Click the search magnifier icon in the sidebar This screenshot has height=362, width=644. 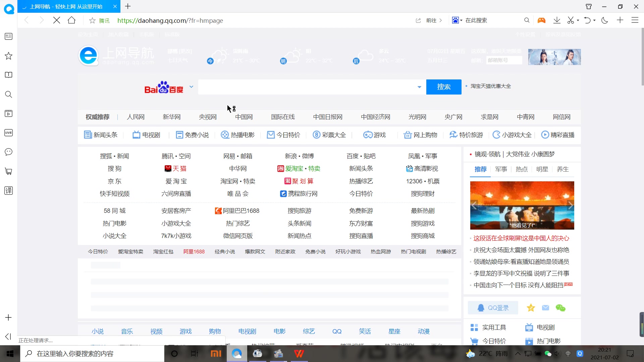coord(8,95)
